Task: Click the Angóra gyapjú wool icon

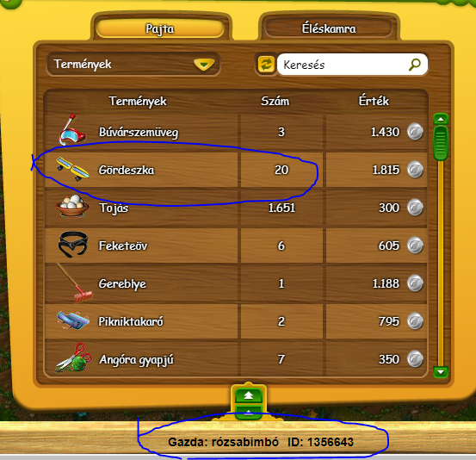Action: 73,357
